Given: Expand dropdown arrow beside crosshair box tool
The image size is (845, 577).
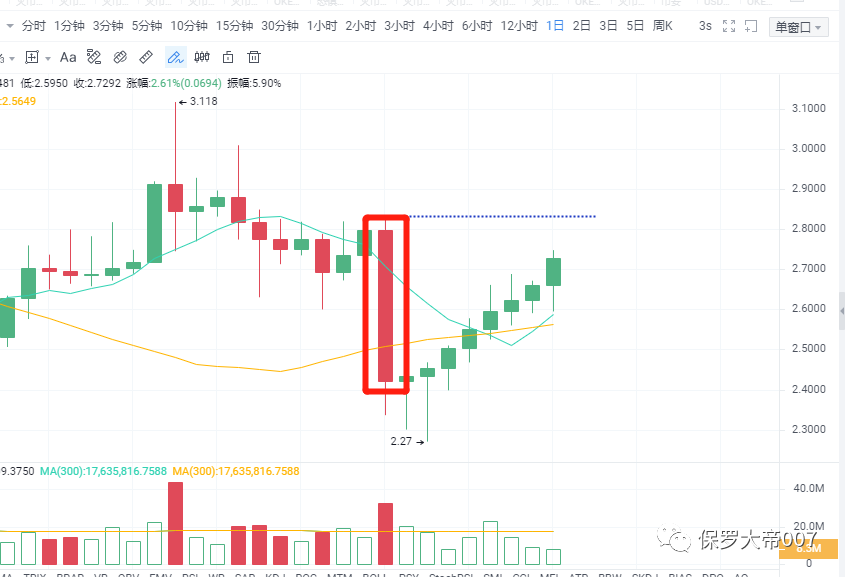Looking at the screenshot, I should point(48,58).
